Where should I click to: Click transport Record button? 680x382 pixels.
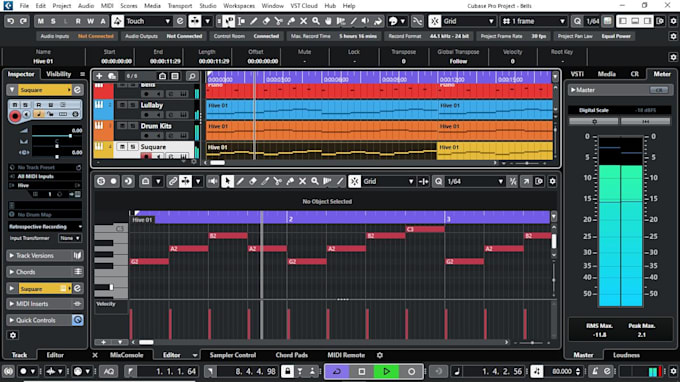[x=411, y=372]
